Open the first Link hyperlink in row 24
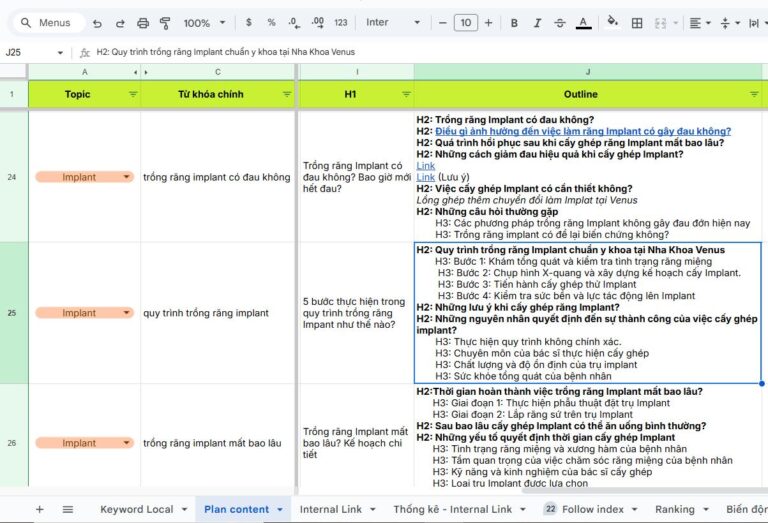 426,166
